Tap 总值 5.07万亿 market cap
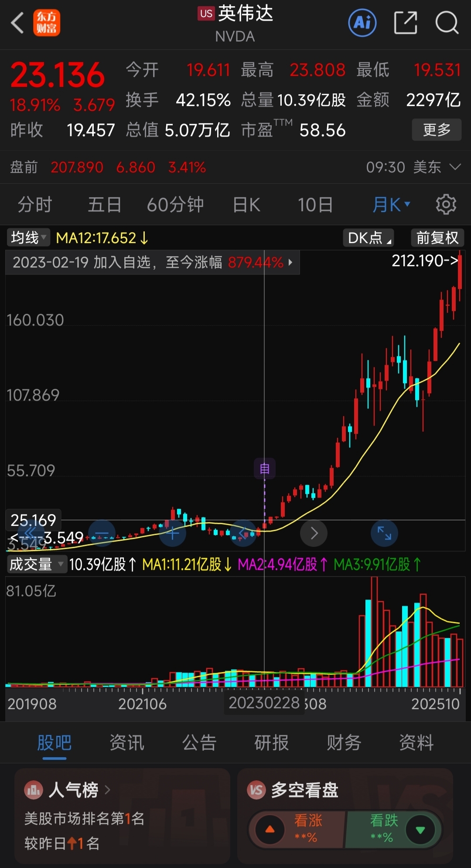This screenshot has width=471, height=868. coord(178,130)
